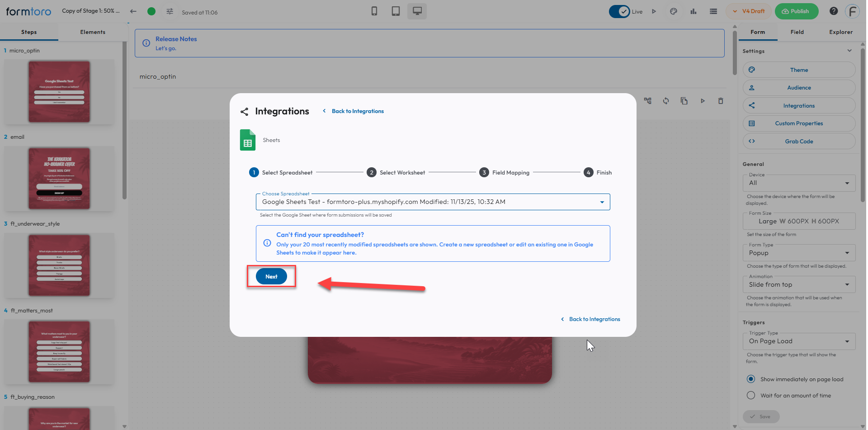The image size is (868, 430).
Task: Open the Trigger Type dropdown
Action: coord(799,341)
